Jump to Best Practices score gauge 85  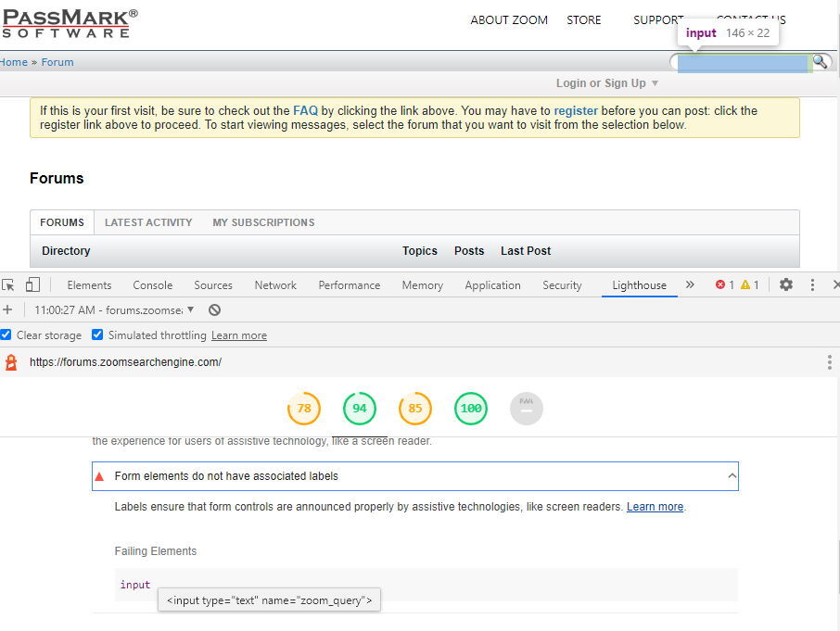(x=415, y=409)
